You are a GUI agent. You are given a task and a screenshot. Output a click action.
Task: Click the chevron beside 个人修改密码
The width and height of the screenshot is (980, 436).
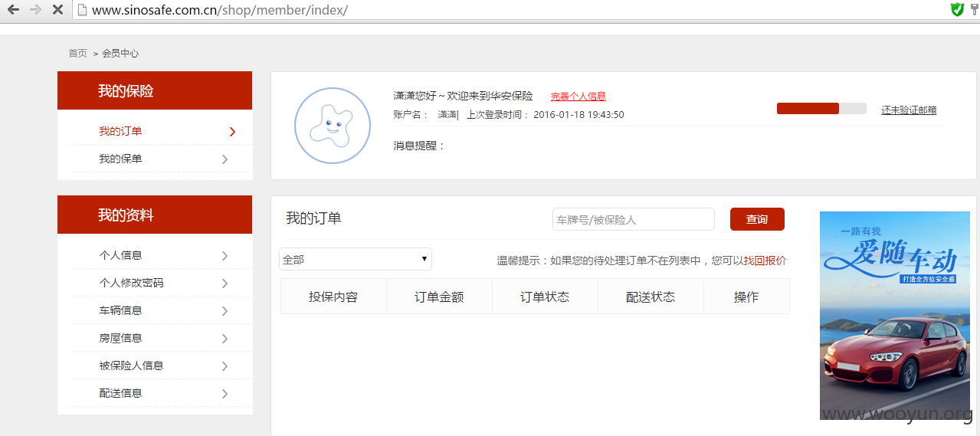pyautogui.click(x=225, y=284)
